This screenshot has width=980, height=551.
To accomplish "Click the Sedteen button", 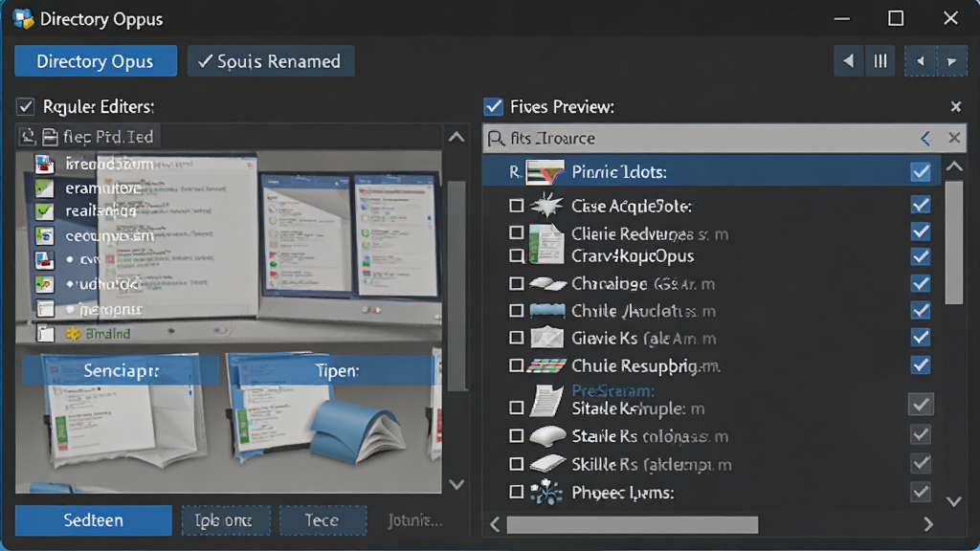I will pyautogui.click(x=93, y=520).
